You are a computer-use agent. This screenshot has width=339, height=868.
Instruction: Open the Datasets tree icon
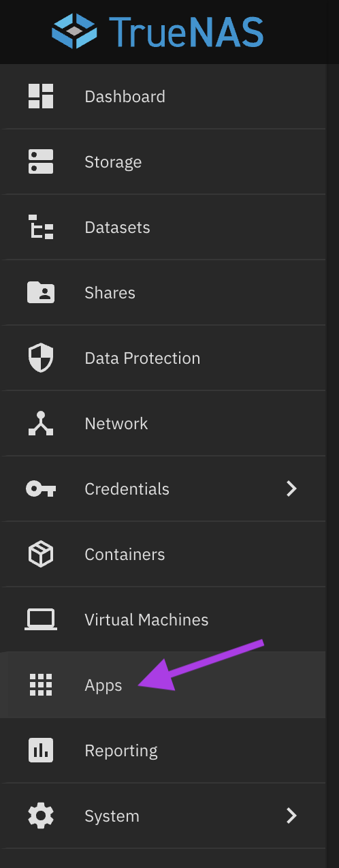[41, 227]
